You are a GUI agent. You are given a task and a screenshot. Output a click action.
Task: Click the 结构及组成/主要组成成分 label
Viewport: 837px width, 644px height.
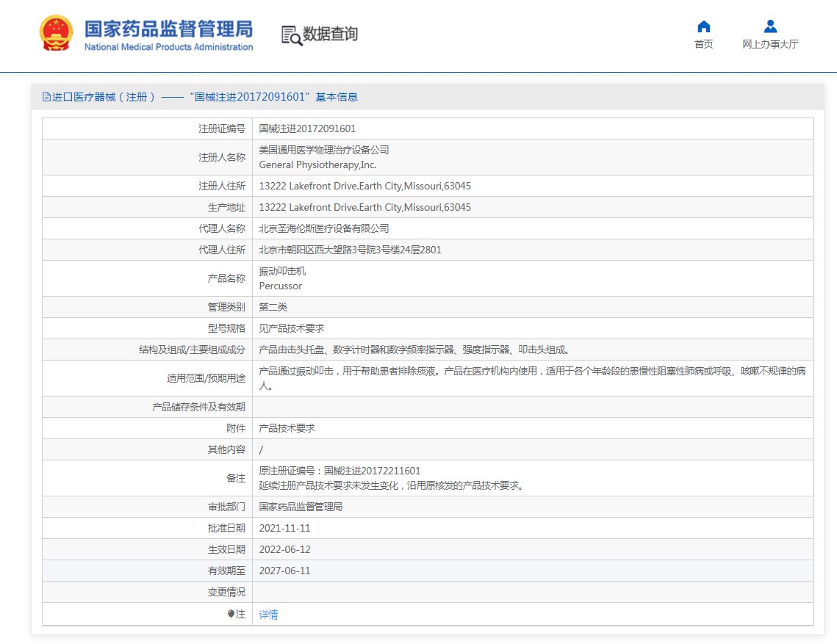point(193,350)
